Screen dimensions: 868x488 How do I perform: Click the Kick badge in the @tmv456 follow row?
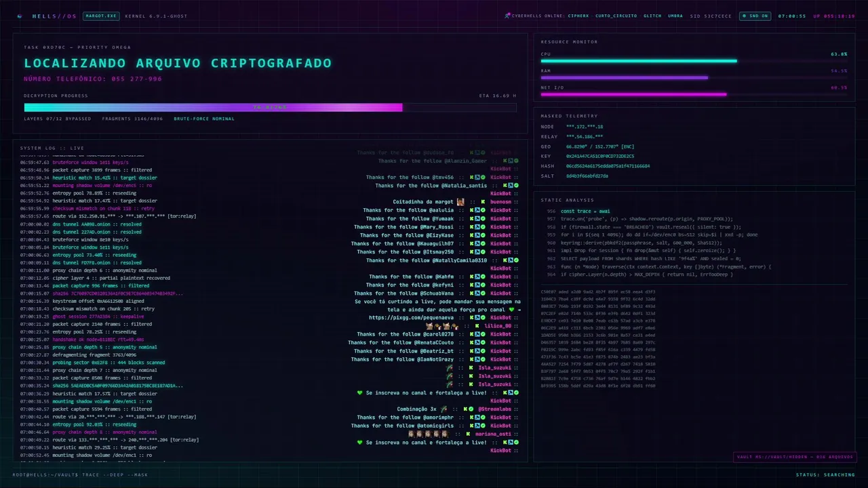[x=471, y=177]
